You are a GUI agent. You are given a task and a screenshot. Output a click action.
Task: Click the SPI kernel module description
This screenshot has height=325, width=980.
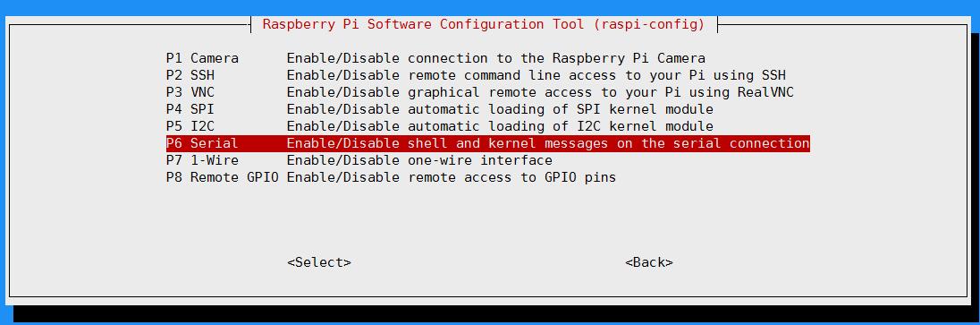coord(500,109)
